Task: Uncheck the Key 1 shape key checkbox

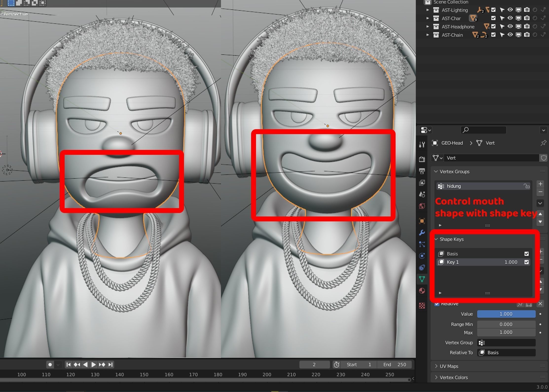Action: (x=526, y=262)
